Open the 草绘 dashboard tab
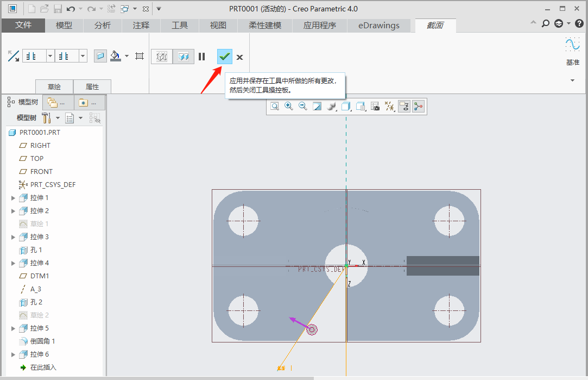 point(54,87)
